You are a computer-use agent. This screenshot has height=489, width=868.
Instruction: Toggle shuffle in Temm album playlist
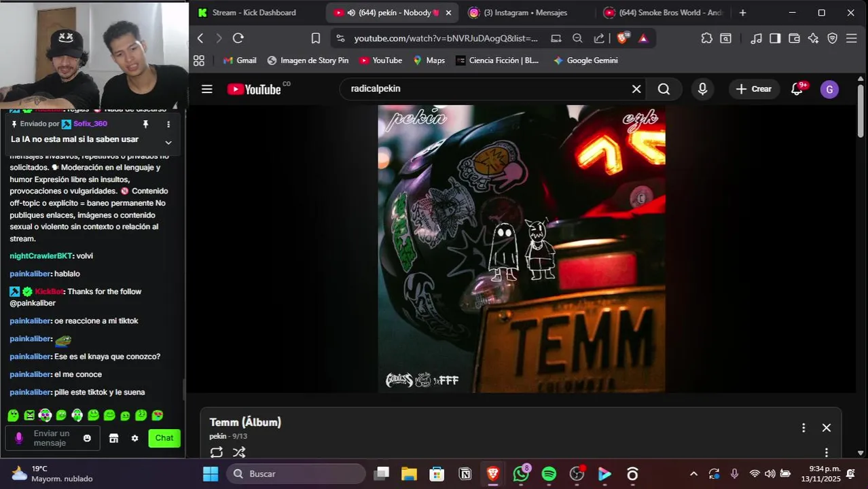coord(239,452)
